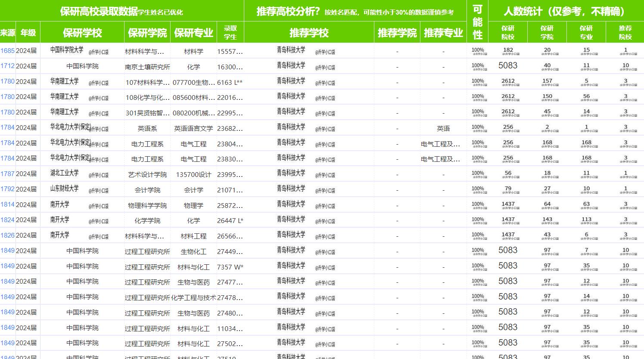Click 青岛科技大学 in the first data row
This screenshot has height=359, width=644.
(x=292, y=50)
